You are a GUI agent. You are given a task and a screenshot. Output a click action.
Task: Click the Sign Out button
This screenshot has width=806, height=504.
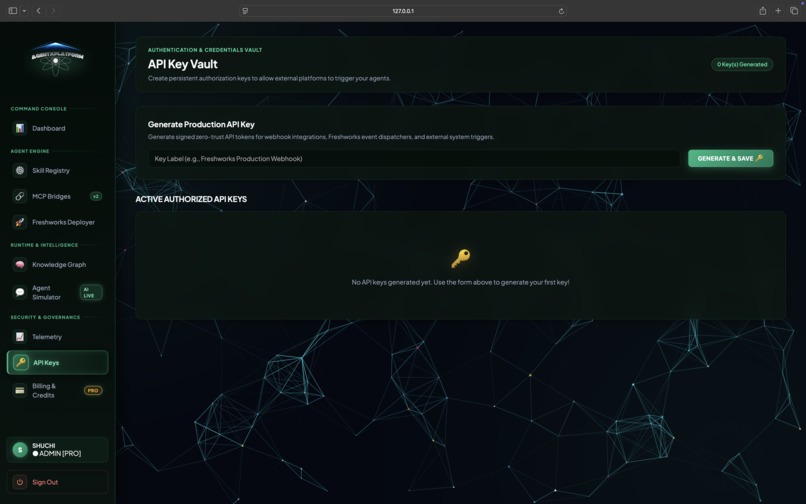pos(58,482)
